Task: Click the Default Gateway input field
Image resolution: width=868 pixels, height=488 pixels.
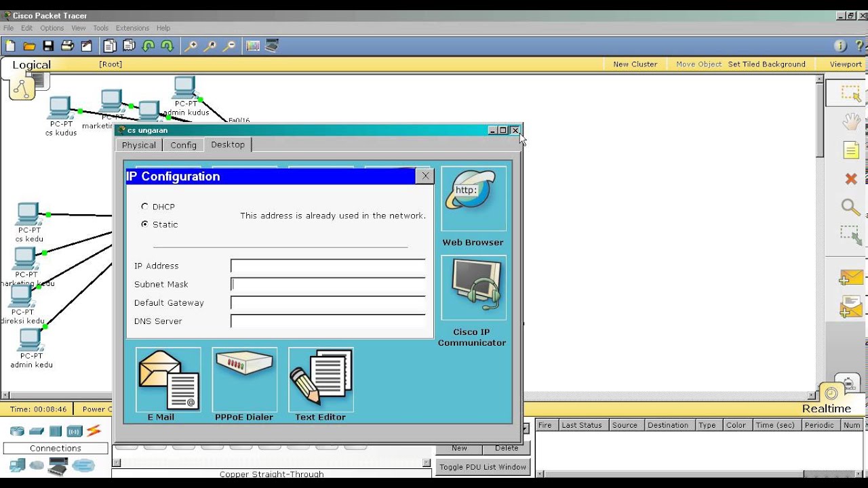Action: tap(328, 302)
